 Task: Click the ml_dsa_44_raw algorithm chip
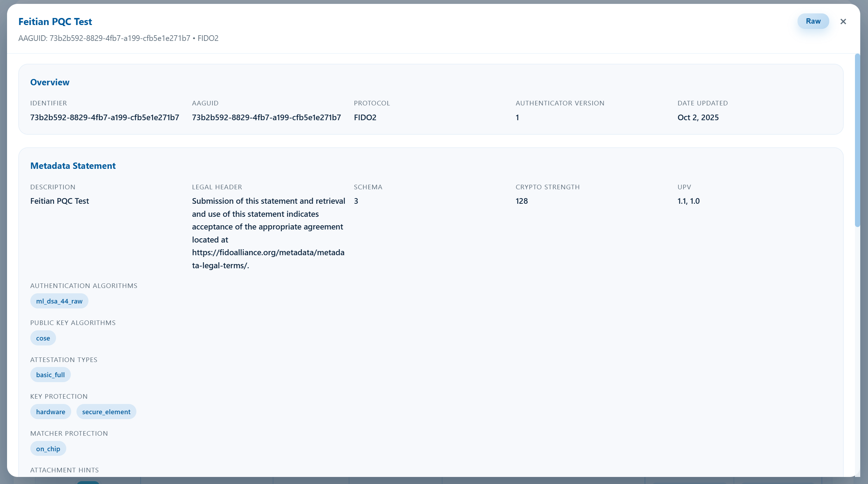[59, 301]
